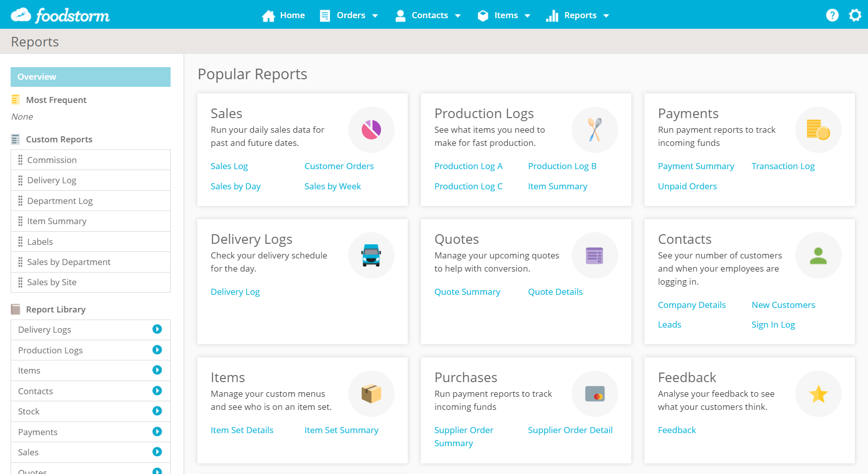The height and width of the screenshot is (474, 868).
Task: Click the Items box icon
Action: [x=371, y=394]
